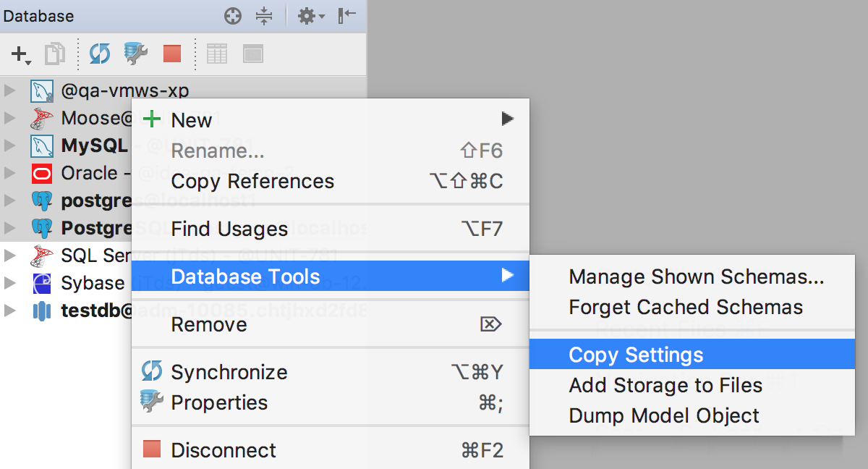
Task: Select Forget Cached Schemas
Action: tap(692, 307)
